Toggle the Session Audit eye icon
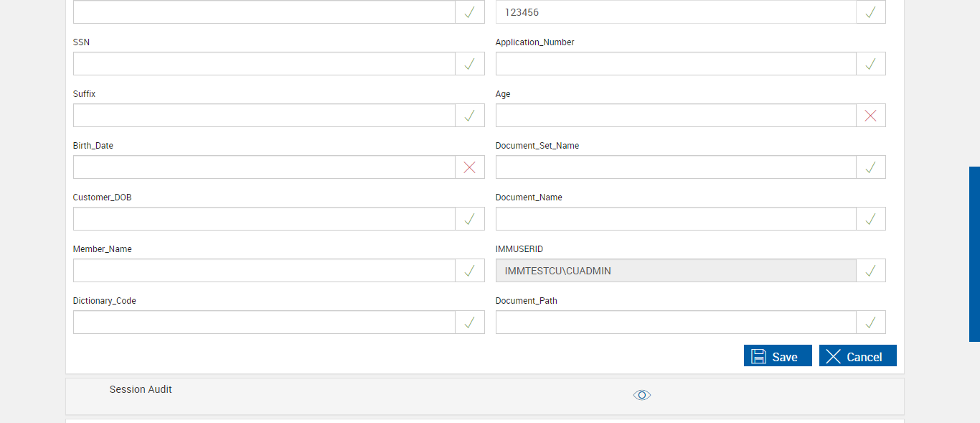The width and height of the screenshot is (980, 423). tap(641, 395)
